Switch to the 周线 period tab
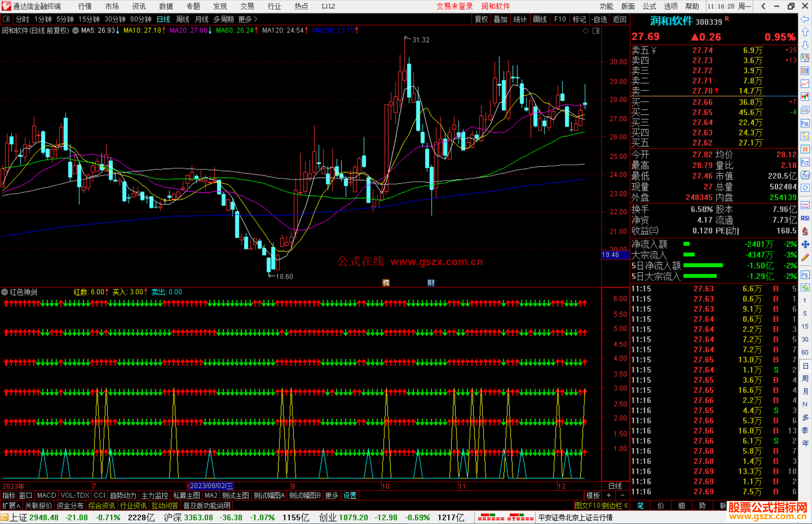 pyautogui.click(x=182, y=19)
